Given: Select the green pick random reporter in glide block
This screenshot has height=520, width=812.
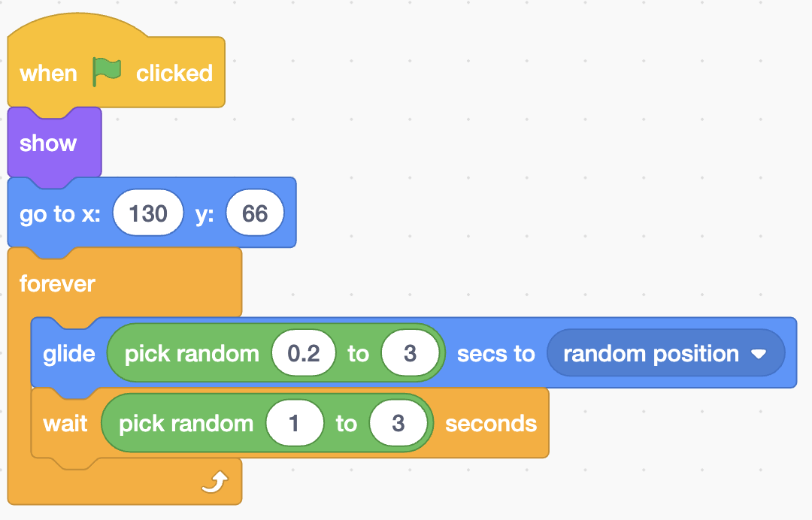Looking at the screenshot, I should (x=276, y=353).
